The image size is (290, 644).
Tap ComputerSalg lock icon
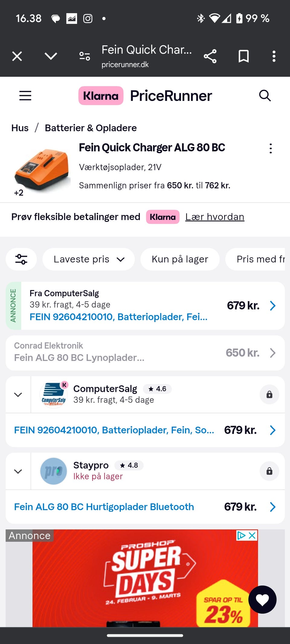[x=269, y=394]
